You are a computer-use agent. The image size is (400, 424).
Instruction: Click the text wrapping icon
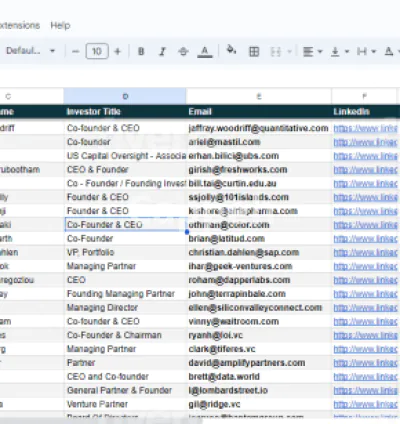point(362,51)
